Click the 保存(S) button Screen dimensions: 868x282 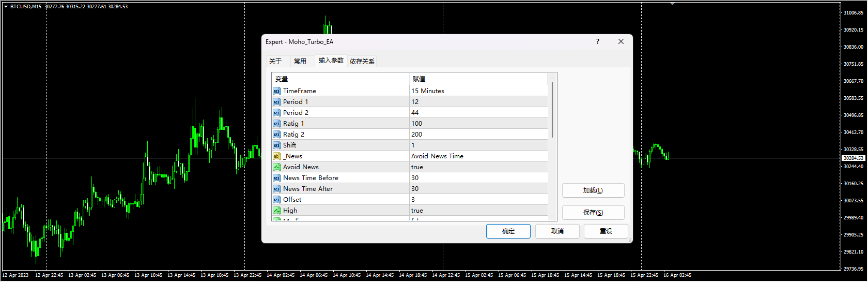click(593, 213)
